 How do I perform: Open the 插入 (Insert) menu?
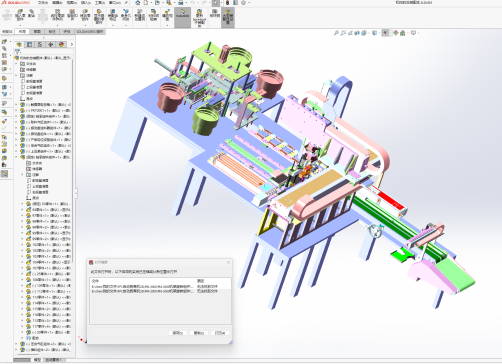(x=86, y=3)
